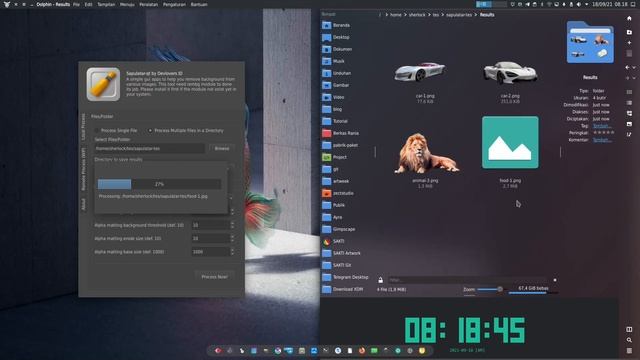Open Dolphin's hamburger menu icon

click(629, 351)
